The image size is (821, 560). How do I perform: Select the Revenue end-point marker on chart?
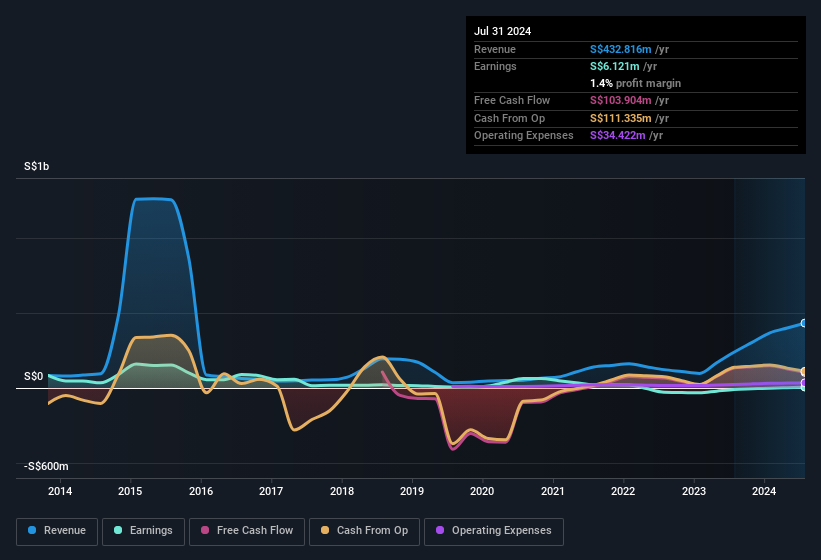[x=803, y=323]
